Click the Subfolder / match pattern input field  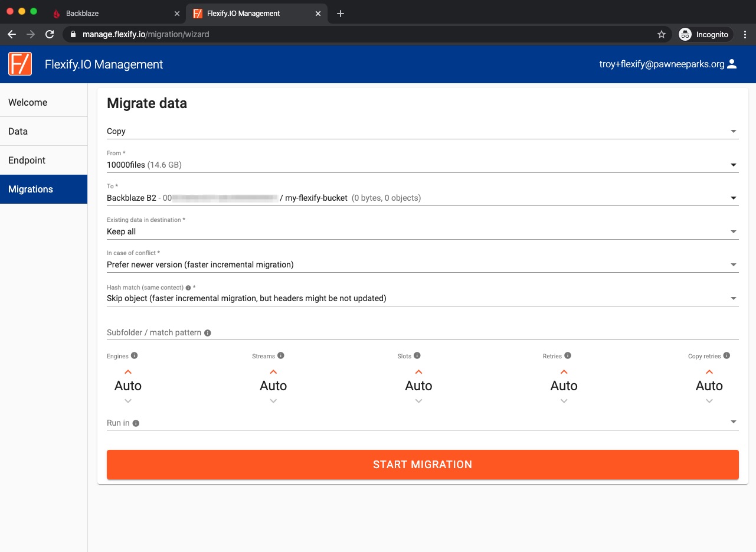click(x=423, y=332)
